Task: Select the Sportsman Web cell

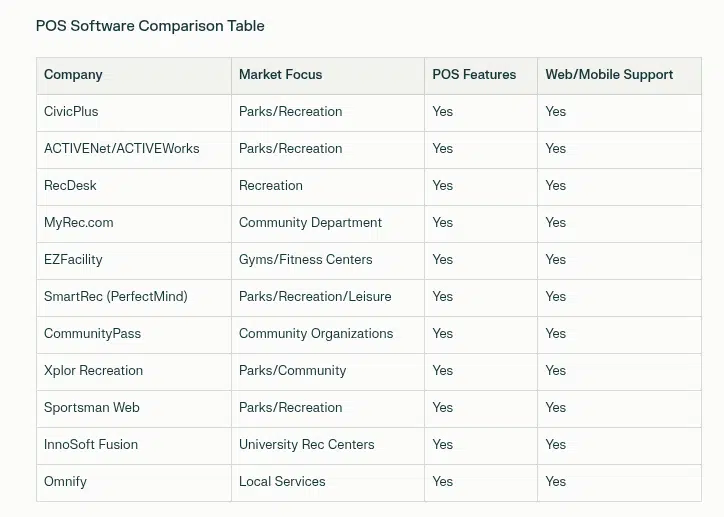Action: click(91, 408)
